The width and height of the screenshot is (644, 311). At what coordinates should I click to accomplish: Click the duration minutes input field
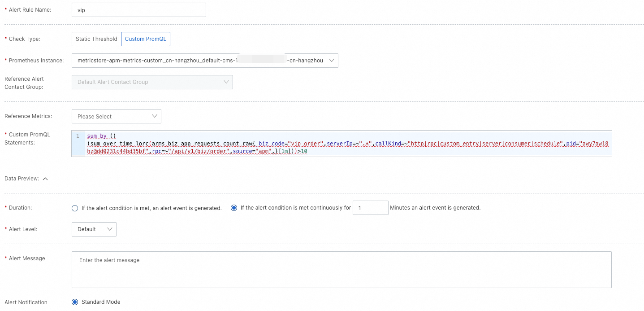pyautogui.click(x=371, y=208)
